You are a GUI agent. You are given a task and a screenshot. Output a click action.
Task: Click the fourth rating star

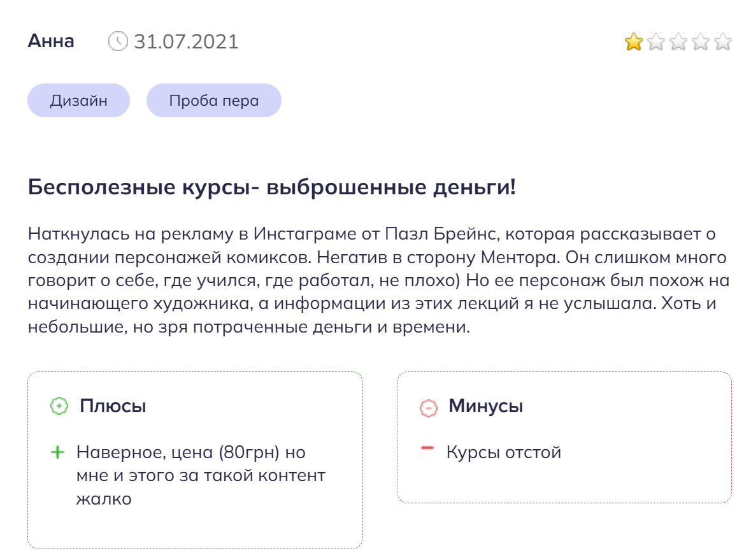(700, 43)
